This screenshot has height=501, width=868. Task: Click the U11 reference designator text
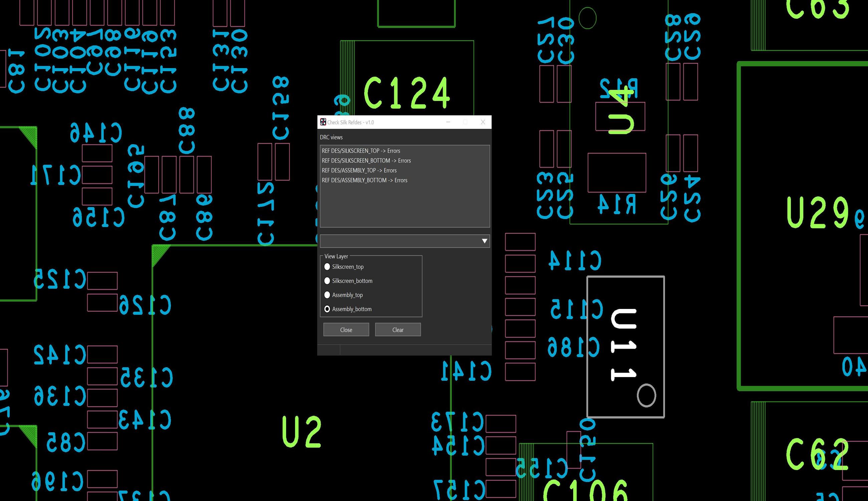tap(624, 345)
